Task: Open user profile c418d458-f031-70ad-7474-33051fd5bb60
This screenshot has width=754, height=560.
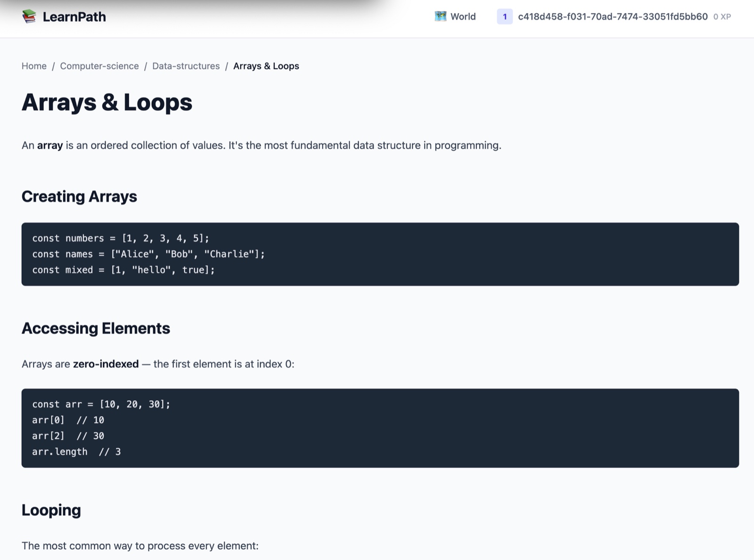Action: 613,16
